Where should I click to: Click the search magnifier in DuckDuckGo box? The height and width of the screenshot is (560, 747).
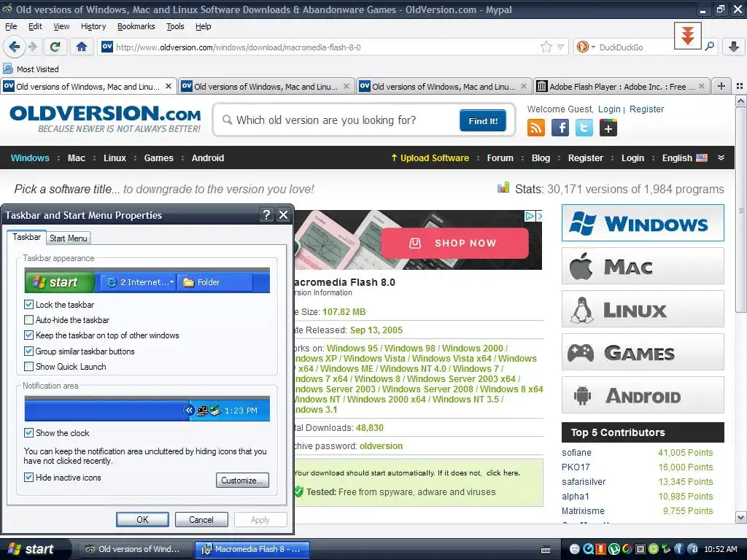tap(709, 47)
